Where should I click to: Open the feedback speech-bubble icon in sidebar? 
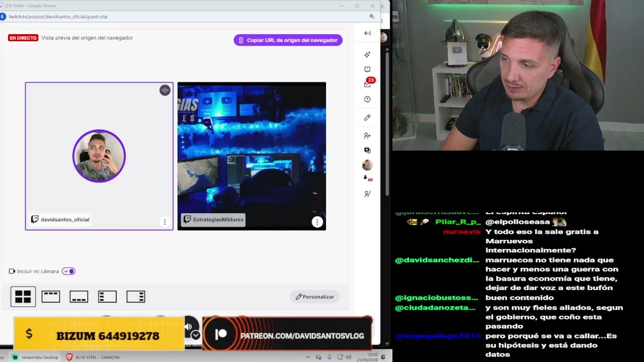click(x=367, y=69)
